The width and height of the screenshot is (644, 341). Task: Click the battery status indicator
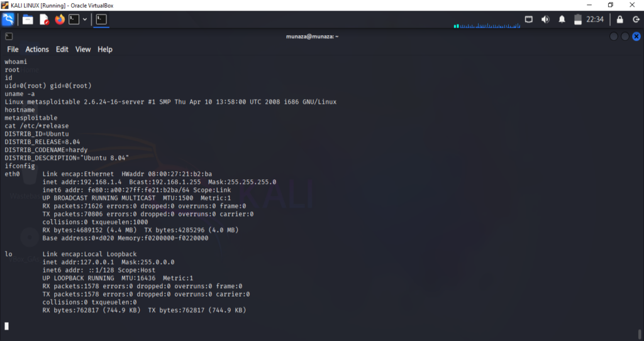577,19
